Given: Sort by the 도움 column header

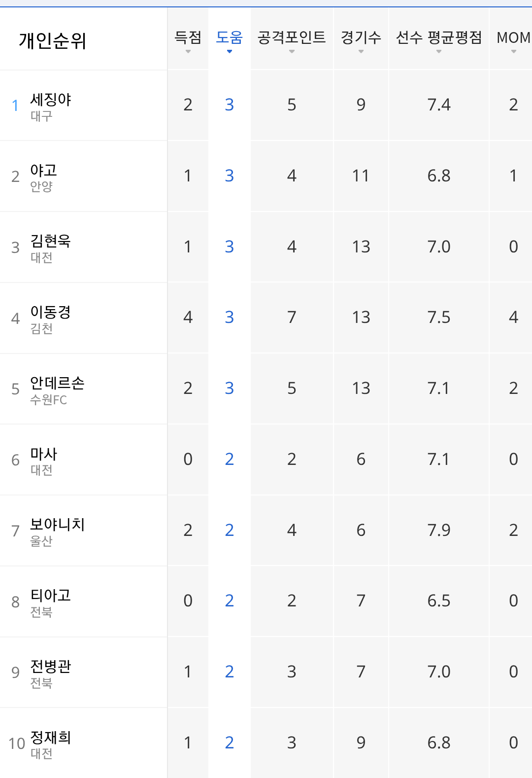Looking at the screenshot, I should click(x=230, y=38).
